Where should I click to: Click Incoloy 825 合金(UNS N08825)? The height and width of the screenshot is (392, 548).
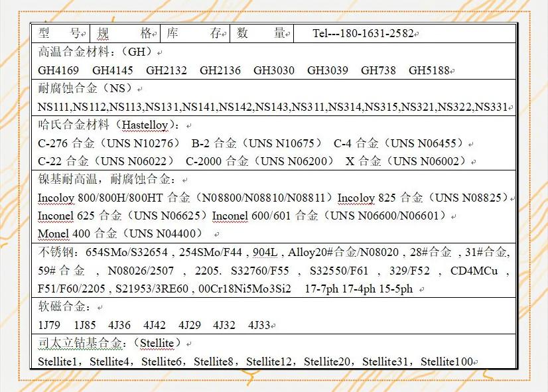coord(423,198)
